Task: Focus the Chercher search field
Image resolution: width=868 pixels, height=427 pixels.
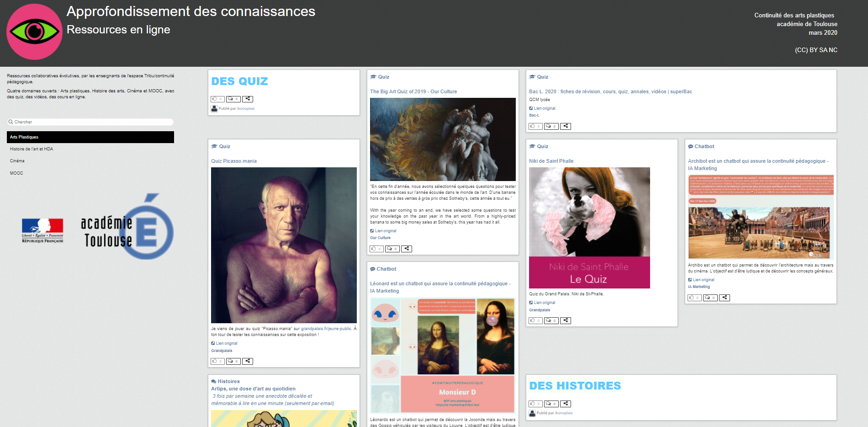Action: [x=90, y=122]
